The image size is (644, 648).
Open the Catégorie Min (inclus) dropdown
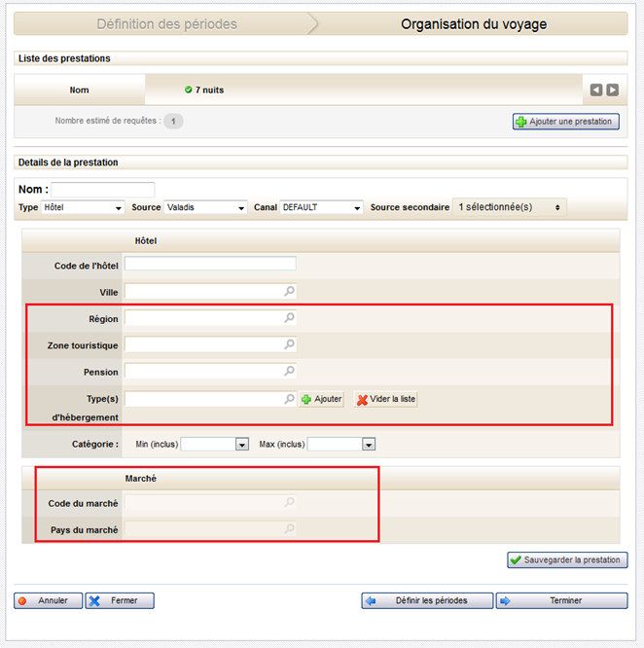tap(215, 445)
